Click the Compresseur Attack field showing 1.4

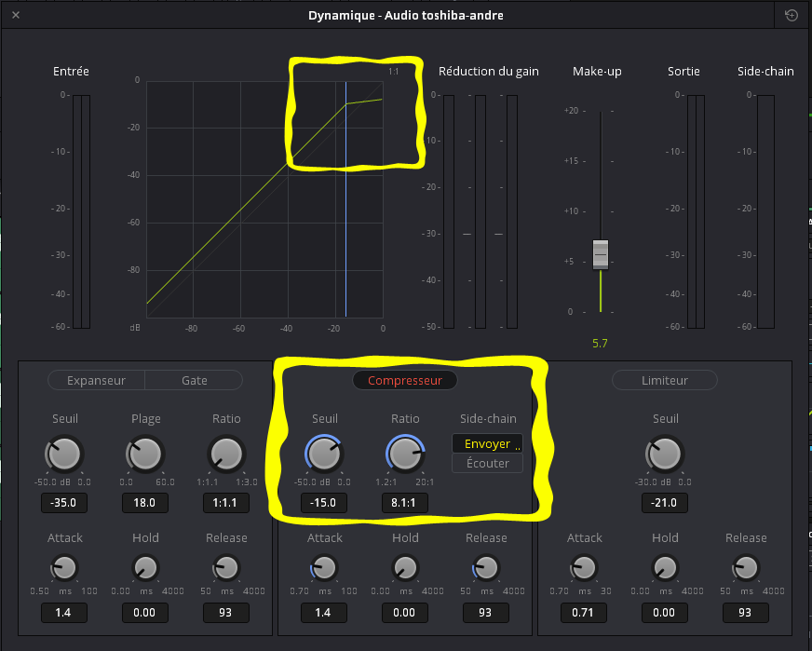[x=324, y=613]
